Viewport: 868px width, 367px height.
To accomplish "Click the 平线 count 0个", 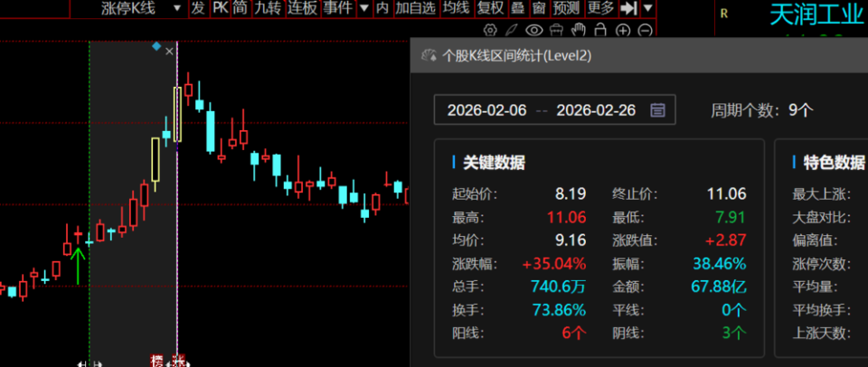I will (734, 310).
